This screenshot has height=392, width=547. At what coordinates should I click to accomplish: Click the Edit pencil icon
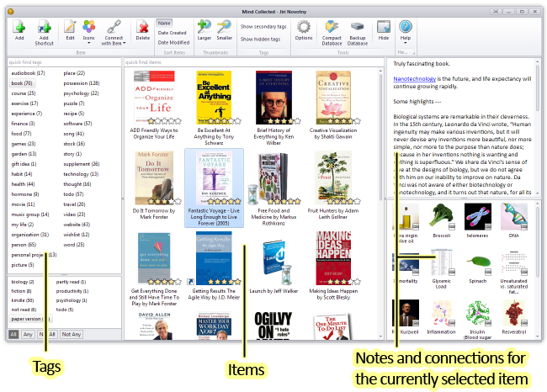(x=70, y=27)
